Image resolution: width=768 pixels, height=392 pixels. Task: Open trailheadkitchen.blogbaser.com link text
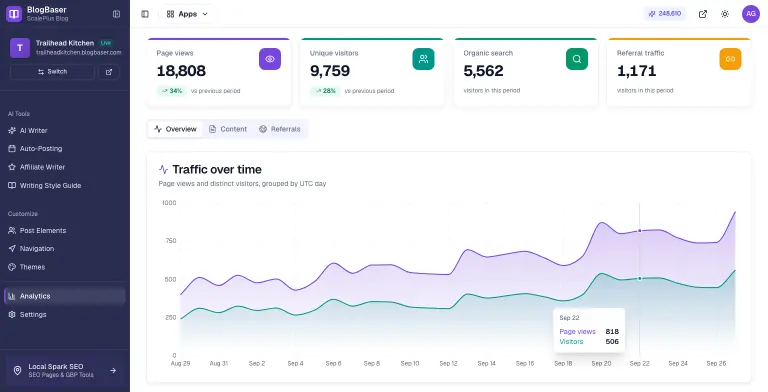coord(78,52)
